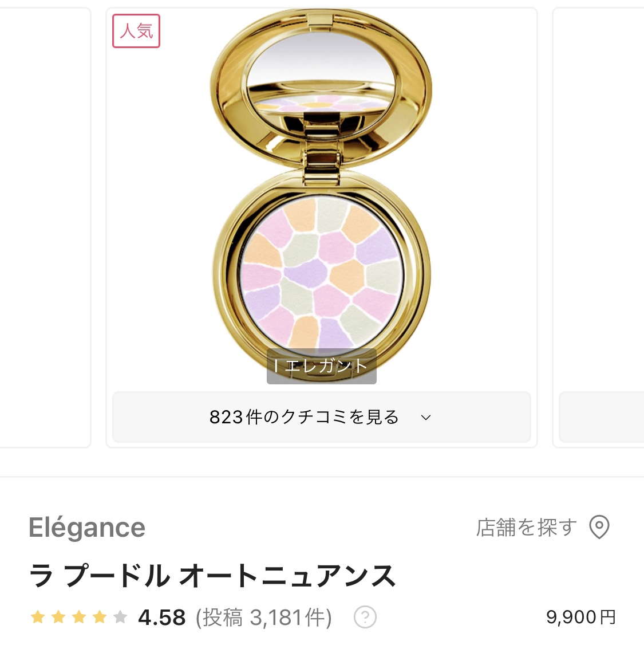The height and width of the screenshot is (645, 644).
Task: Click the first gold rating star
Action: pos(38,618)
